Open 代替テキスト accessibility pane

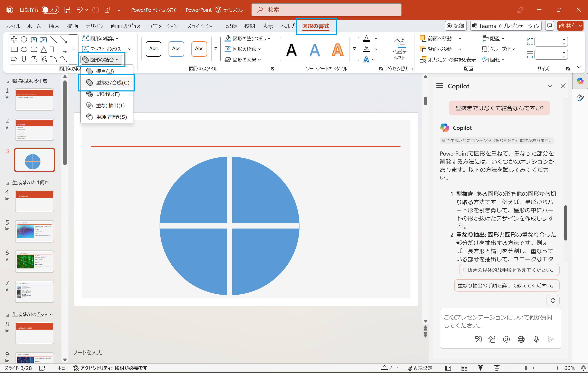(x=399, y=49)
